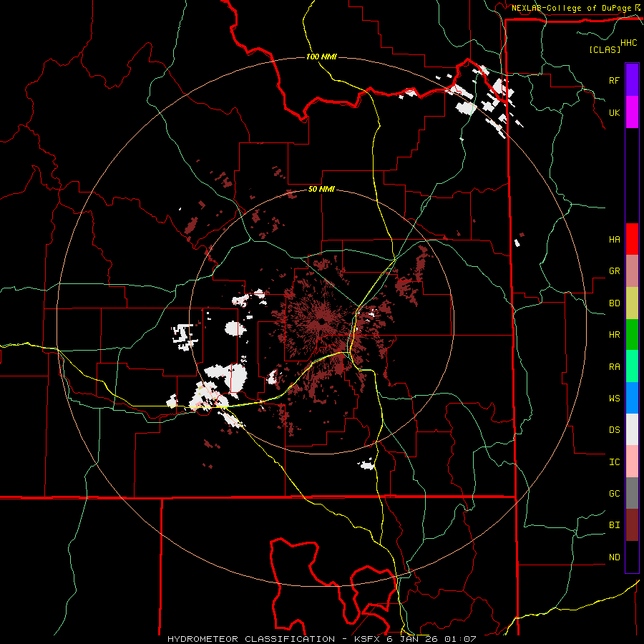The height and width of the screenshot is (644, 644).
Task: Click the BI legend label
Action: [614, 525]
